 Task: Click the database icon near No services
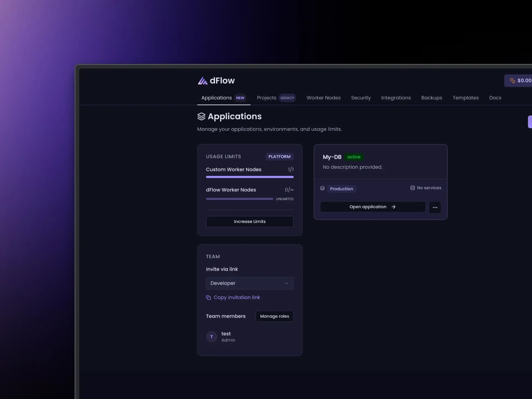point(412,188)
